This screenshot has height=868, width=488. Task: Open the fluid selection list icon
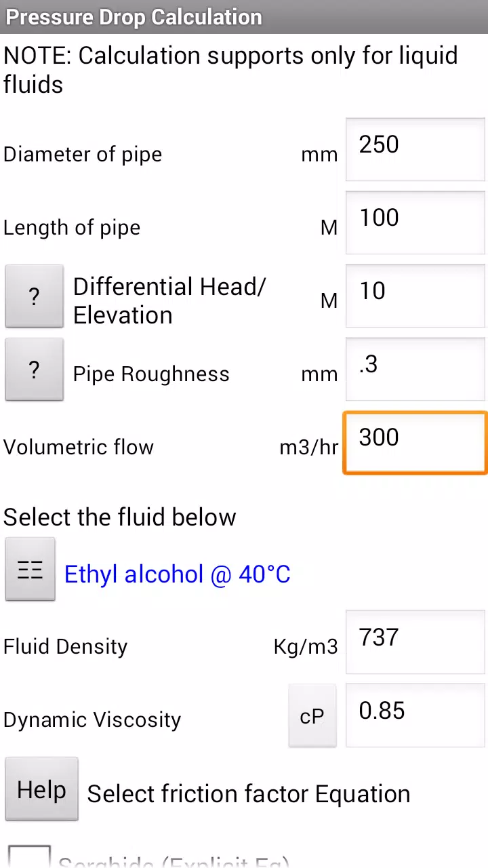[30, 570]
